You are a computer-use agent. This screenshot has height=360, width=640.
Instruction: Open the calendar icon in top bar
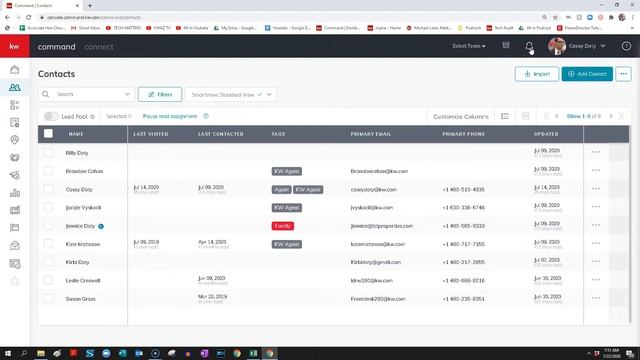pos(506,45)
